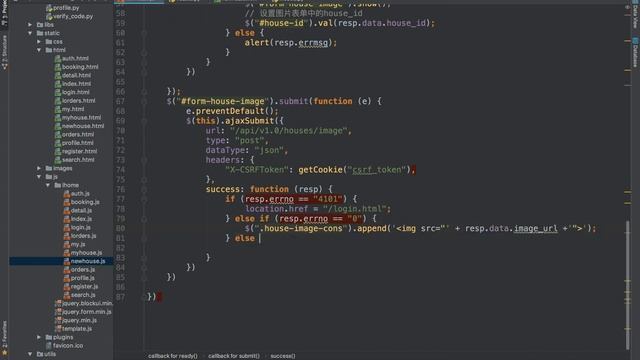The image size is (640, 360).
Task: Click the lorders.js file icon
Action: [x=67, y=236]
